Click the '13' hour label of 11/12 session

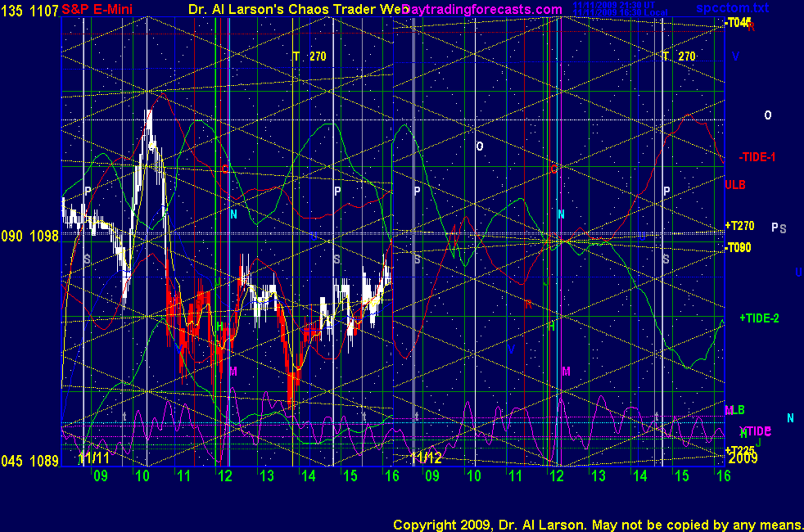[598, 476]
